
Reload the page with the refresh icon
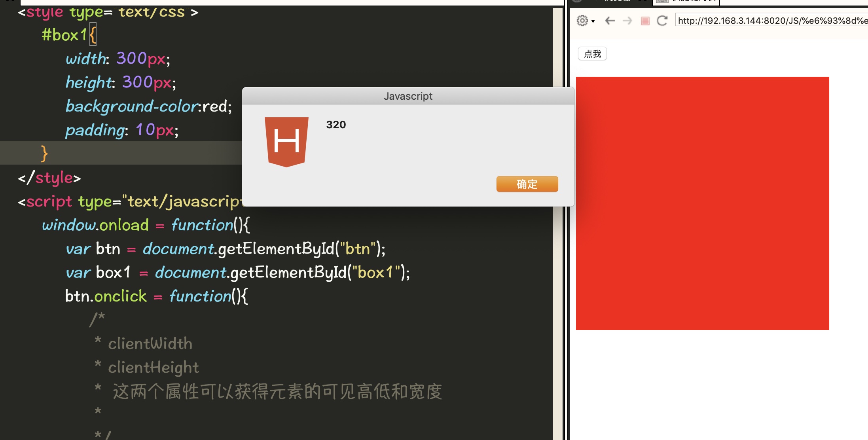tap(662, 21)
